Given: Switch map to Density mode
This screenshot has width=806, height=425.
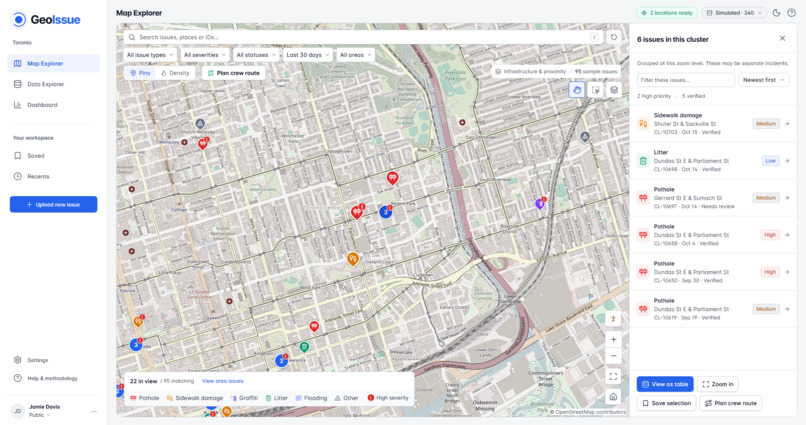Looking at the screenshot, I should [x=175, y=73].
